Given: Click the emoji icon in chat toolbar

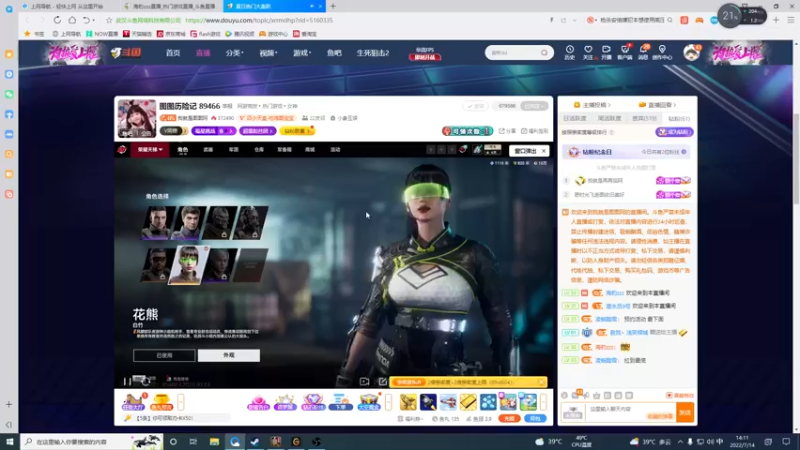Looking at the screenshot, I should click(564, 395).
